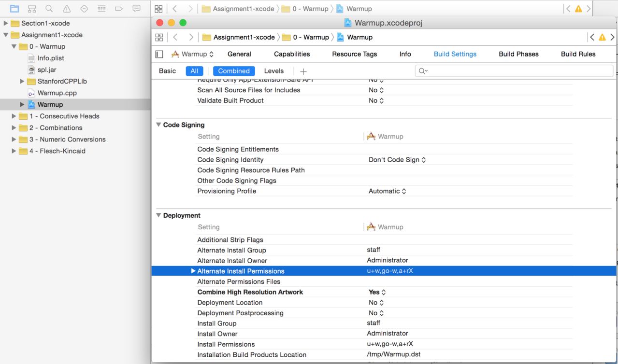Expand the StanfordCPPLib folder

pos(22,81)
